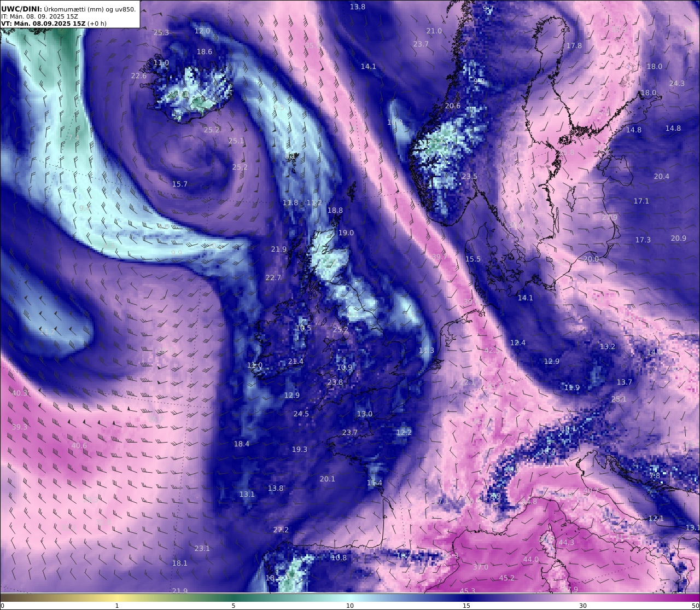The height and width of the screenshot is (610, 700).
Task: Click the 13.0 value over the Channel
Action: click(365, 414)
